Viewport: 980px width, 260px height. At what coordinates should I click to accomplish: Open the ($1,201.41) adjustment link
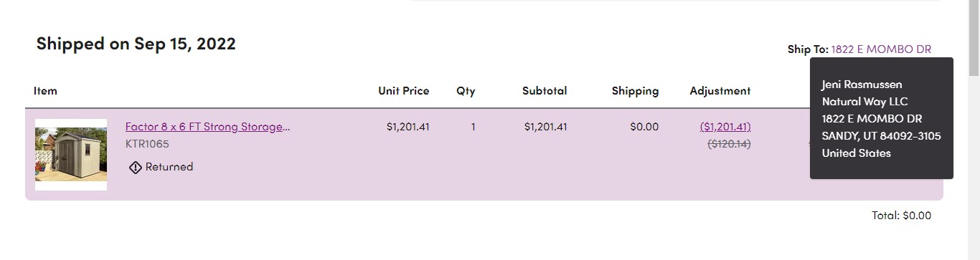point(725,127)
